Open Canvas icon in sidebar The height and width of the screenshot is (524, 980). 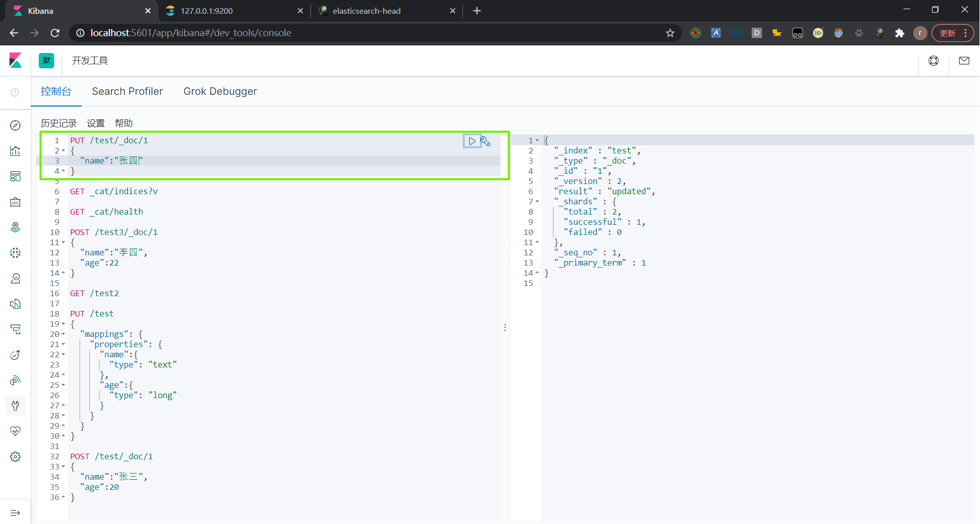15,202
